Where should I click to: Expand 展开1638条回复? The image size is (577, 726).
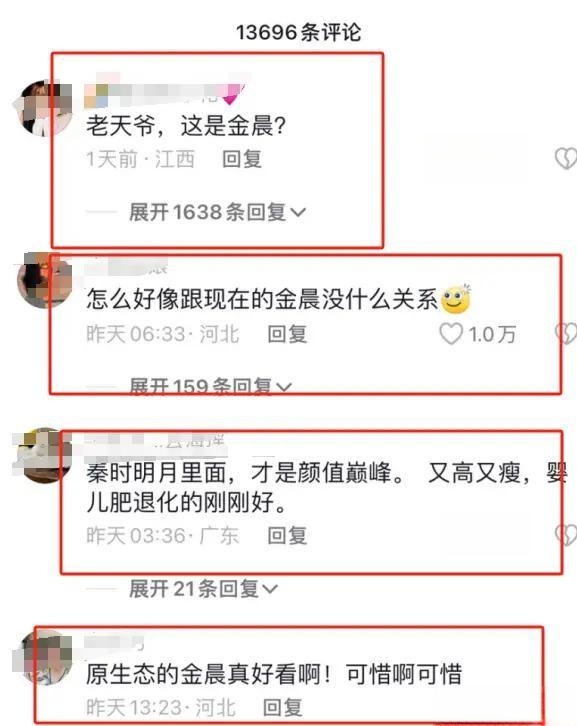217,212
